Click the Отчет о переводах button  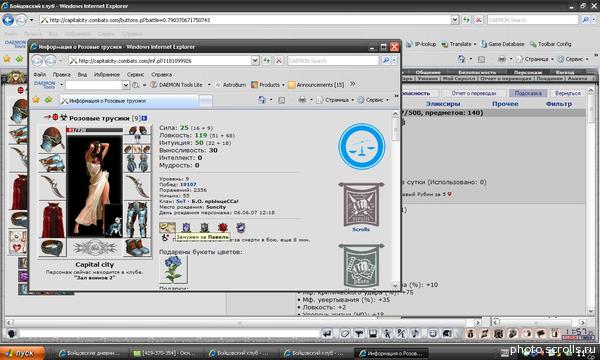(473, 93)
